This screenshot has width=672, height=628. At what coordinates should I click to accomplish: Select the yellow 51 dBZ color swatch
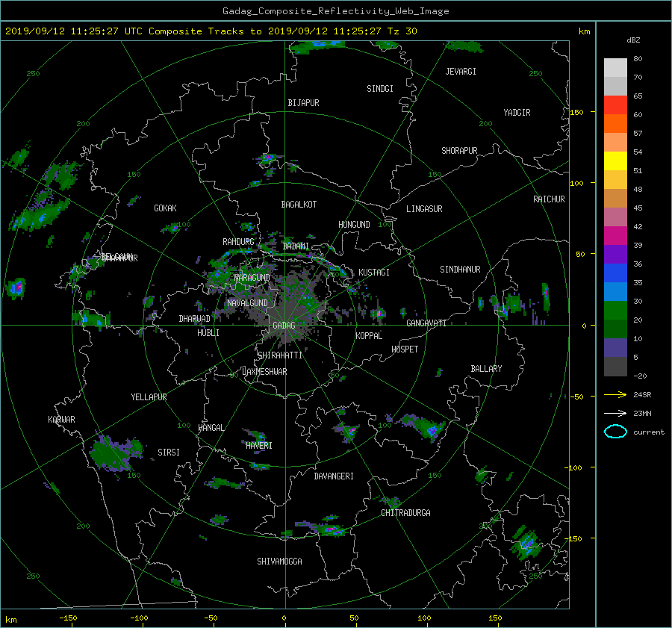615,161
